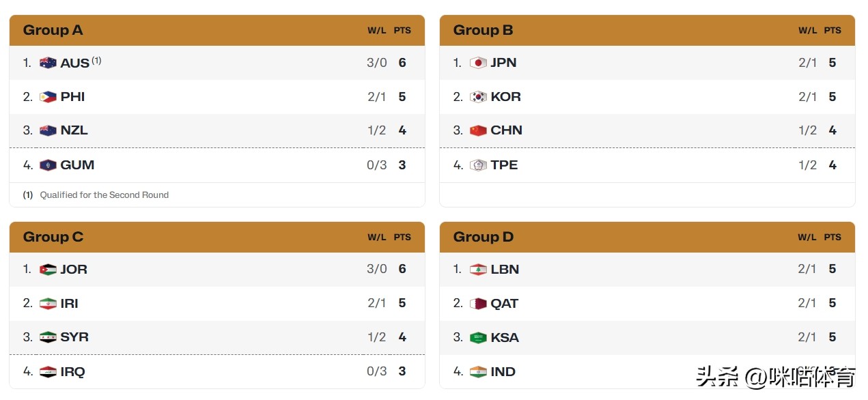Click the Guam flag icon
This screenshot has height=400, width=868.
click(48, 165)
